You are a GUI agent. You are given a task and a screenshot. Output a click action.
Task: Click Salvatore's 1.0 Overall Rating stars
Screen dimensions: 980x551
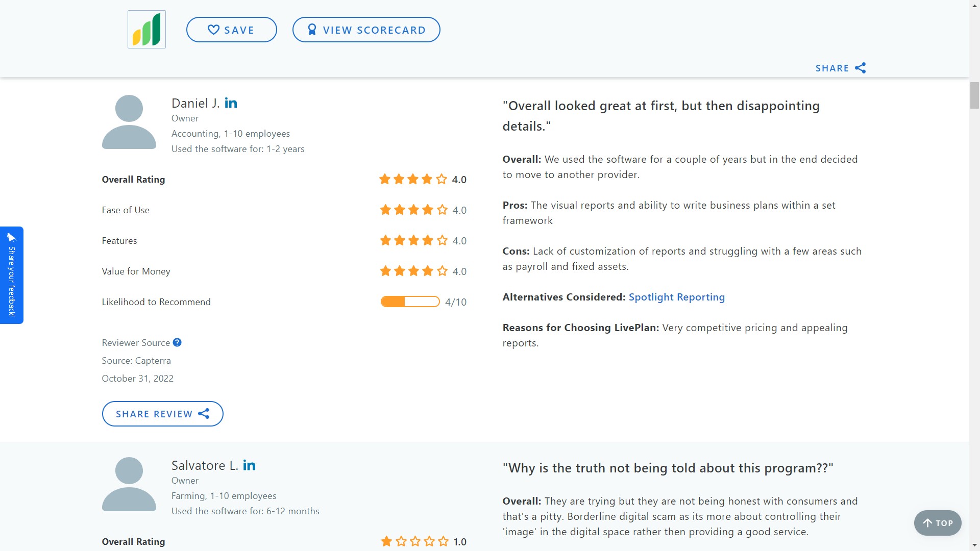click(x=414, y=541)
